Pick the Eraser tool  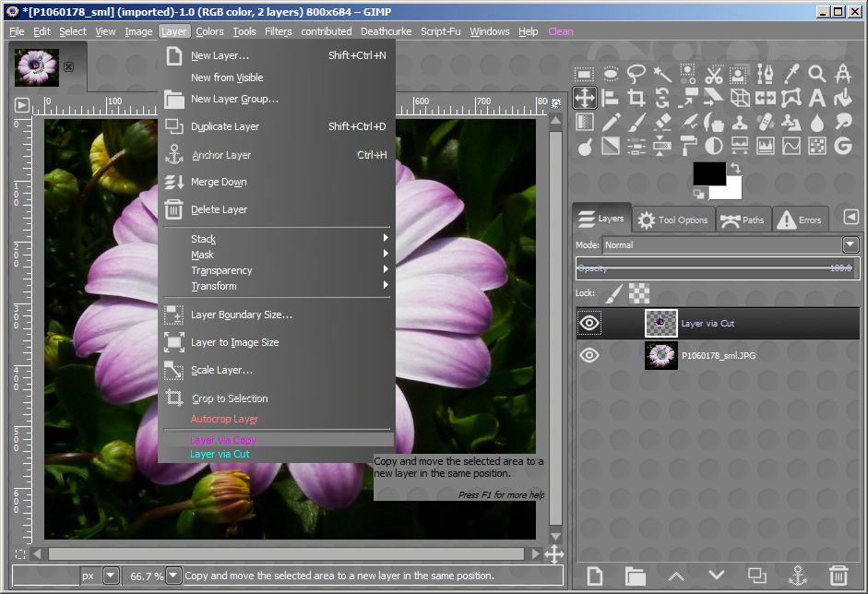pyautogui.click(x=662, y=122)
